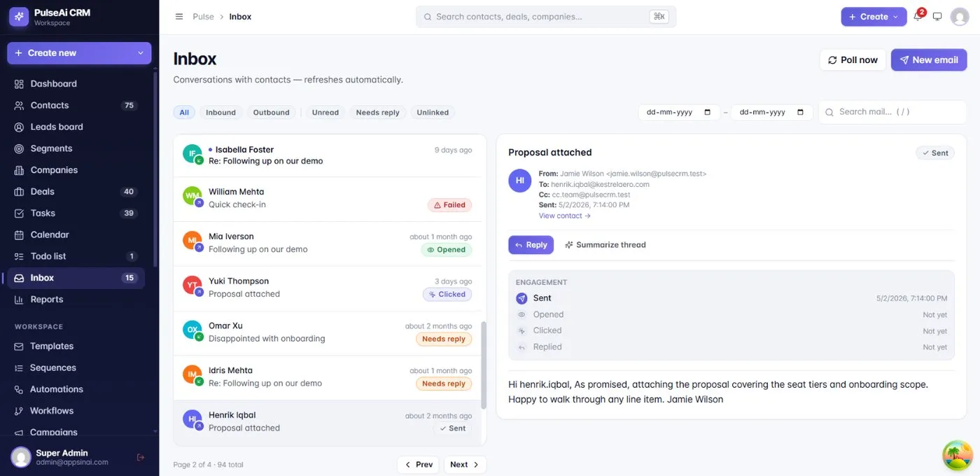Open the top-bar Create dropdown

click(874, 17)
